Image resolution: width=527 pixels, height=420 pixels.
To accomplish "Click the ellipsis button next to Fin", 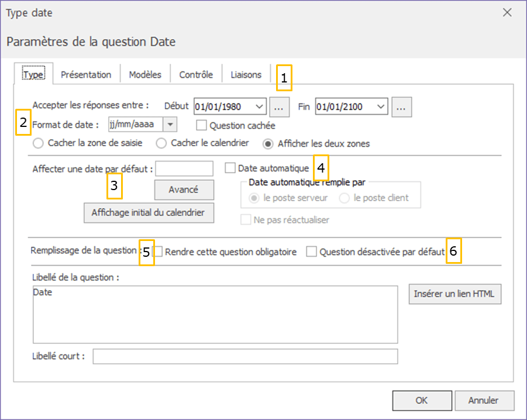I will (402, 106).
